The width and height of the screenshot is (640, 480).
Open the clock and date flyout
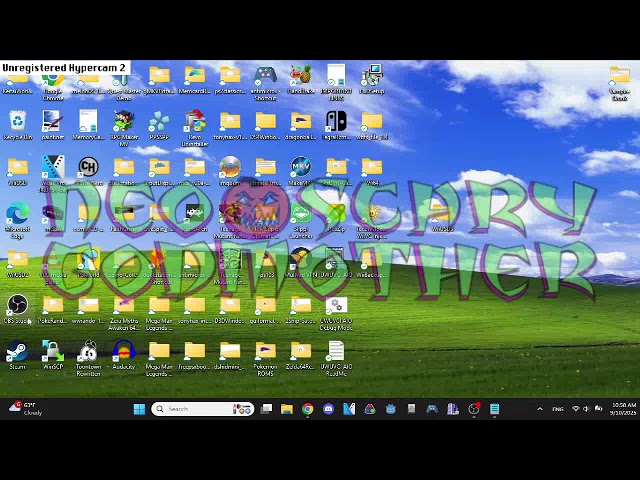point(623,409)
